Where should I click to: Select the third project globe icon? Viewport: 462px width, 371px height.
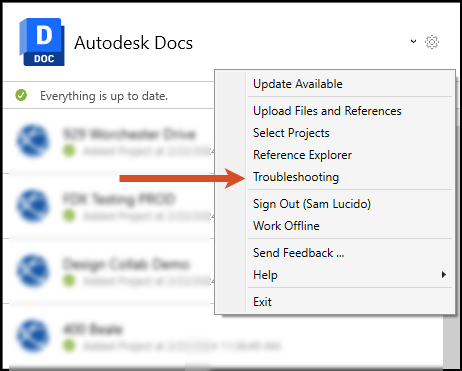click(x=33, y=271)
